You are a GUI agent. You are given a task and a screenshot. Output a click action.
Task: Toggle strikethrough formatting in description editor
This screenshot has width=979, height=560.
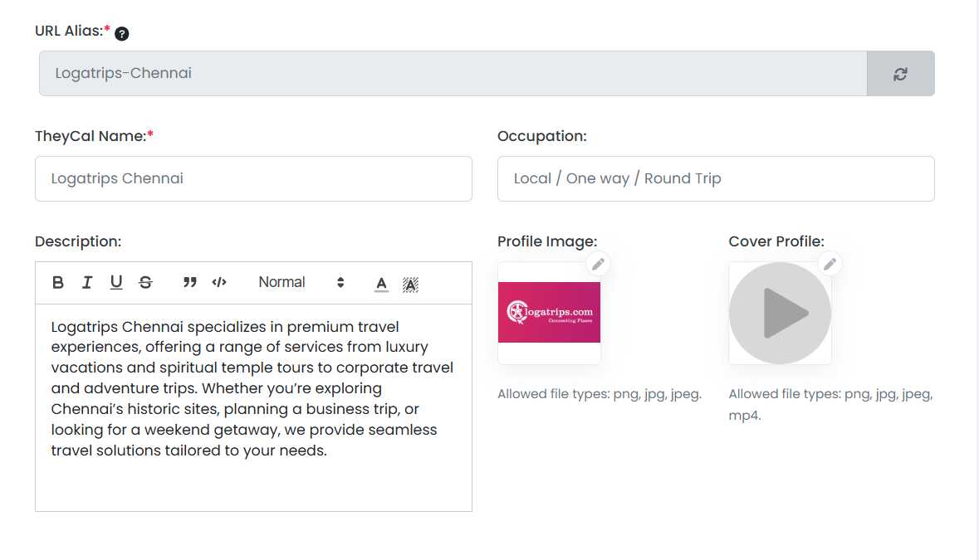tap(145, 283)
